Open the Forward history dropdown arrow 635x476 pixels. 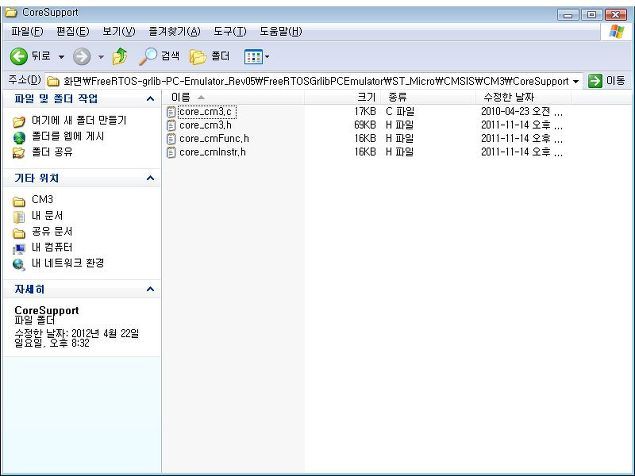point(101,57)
